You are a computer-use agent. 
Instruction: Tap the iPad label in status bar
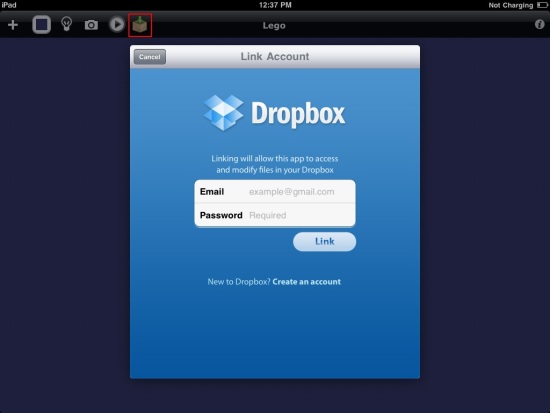pos(9,5)
